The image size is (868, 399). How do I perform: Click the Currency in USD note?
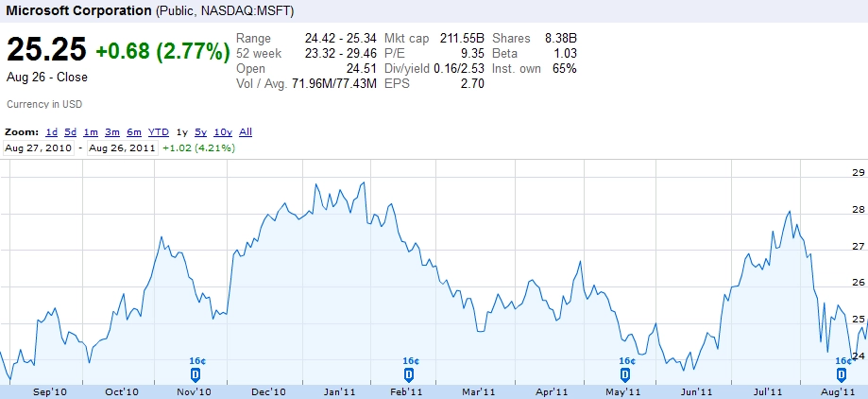tap(44, 104)
